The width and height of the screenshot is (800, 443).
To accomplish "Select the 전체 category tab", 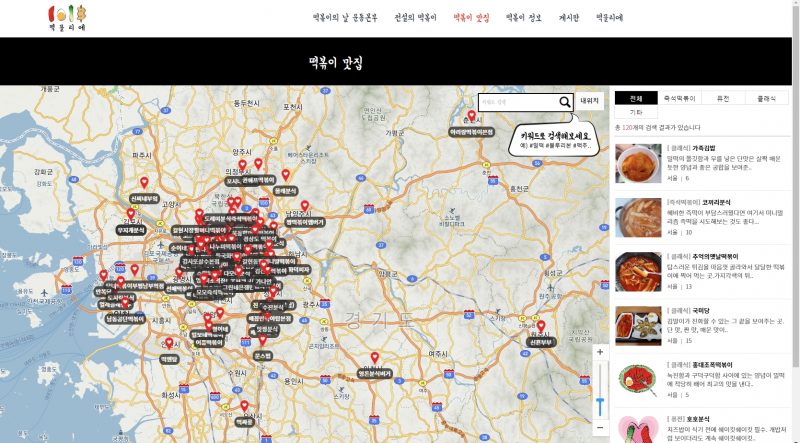I will 636,99.
